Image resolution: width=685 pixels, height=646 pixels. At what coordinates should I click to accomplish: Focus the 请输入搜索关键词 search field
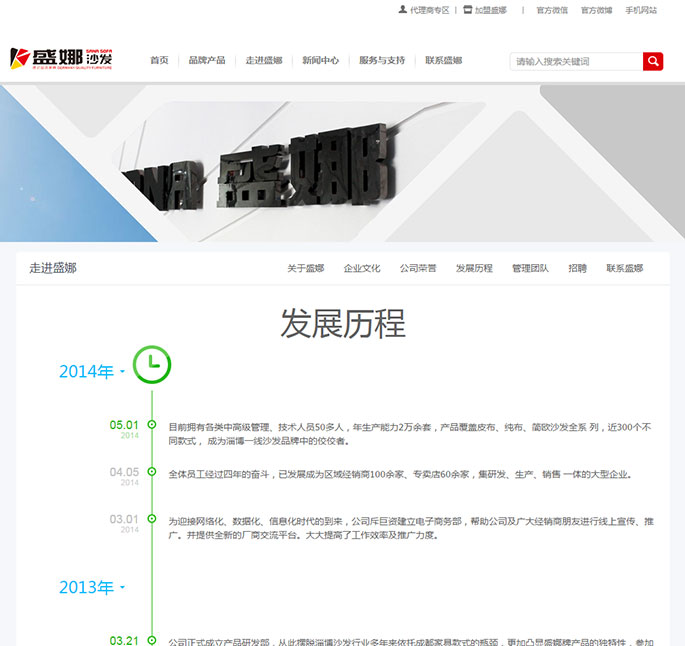click(576, 61)
